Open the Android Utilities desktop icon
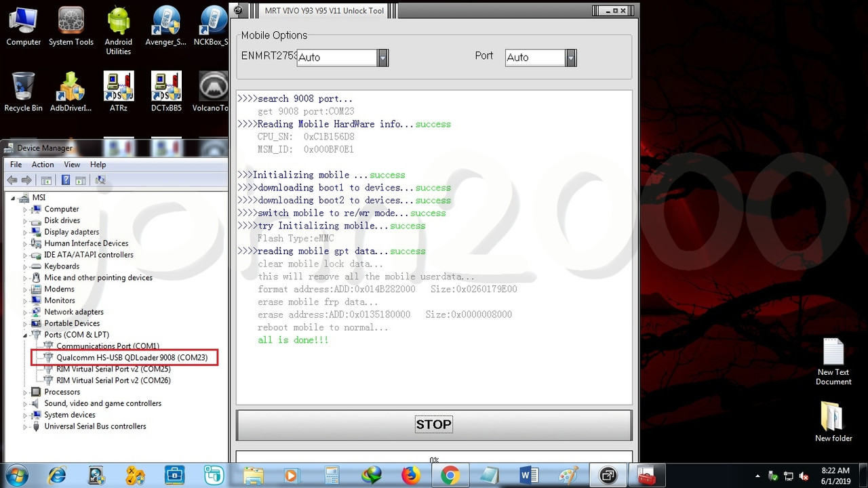The height and width of the screenshot is (488, 868). 119,31
